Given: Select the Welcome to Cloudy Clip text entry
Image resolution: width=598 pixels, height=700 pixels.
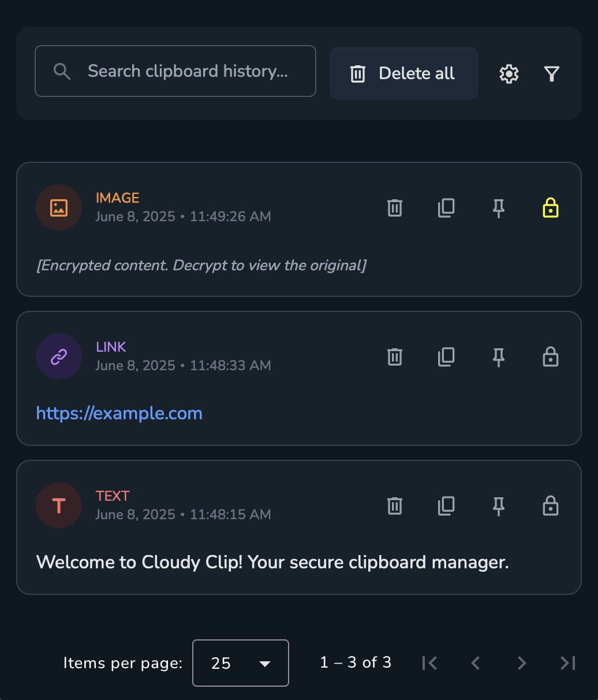Looking at the screenshot, I should [272, 563].
